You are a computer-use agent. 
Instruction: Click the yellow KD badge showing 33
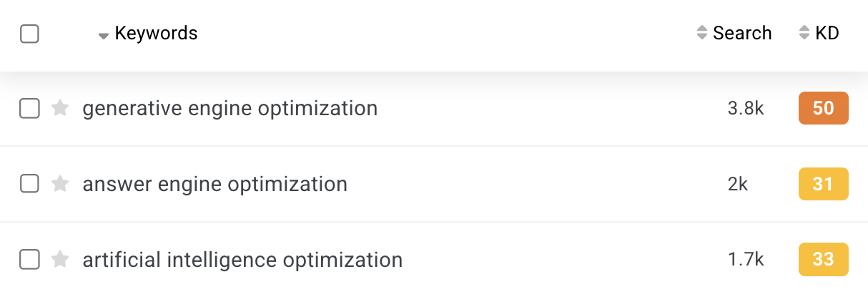(824, 260)
